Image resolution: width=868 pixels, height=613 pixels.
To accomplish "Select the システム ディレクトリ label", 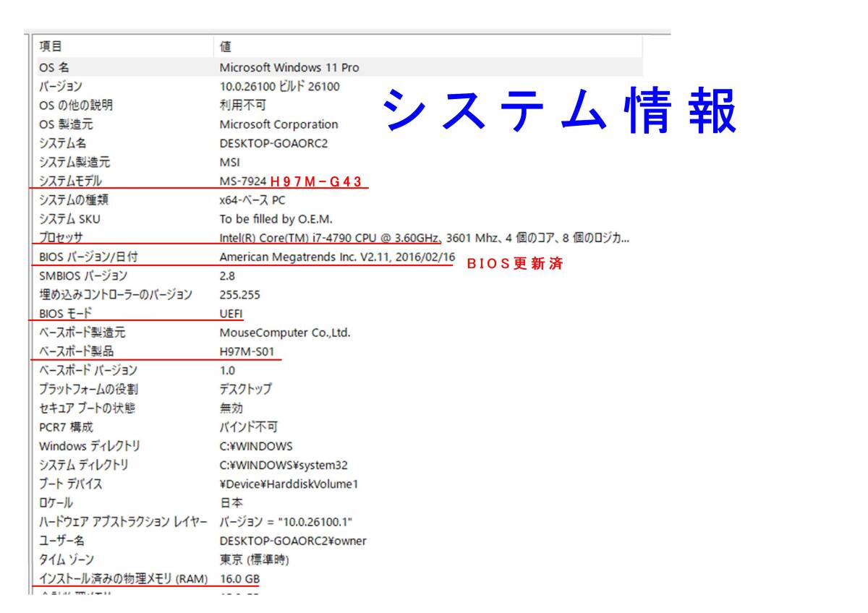I will (x=84, y=465).
